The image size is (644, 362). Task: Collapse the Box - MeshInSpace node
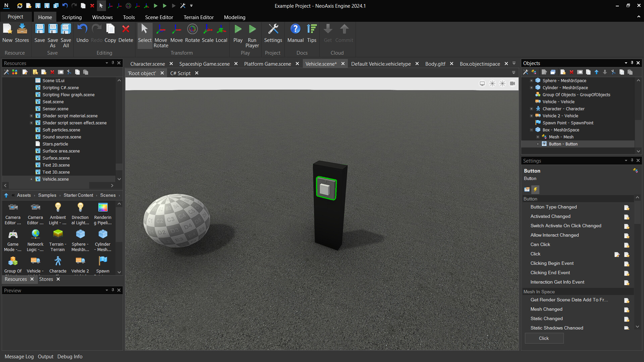[531, 130]
